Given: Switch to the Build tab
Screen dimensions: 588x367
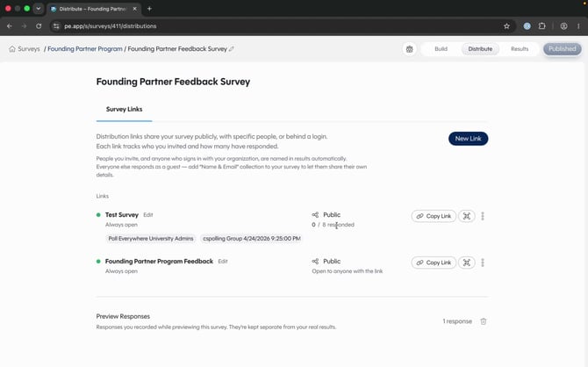Looking at the screenshot, I should click(x=441, y=49).
